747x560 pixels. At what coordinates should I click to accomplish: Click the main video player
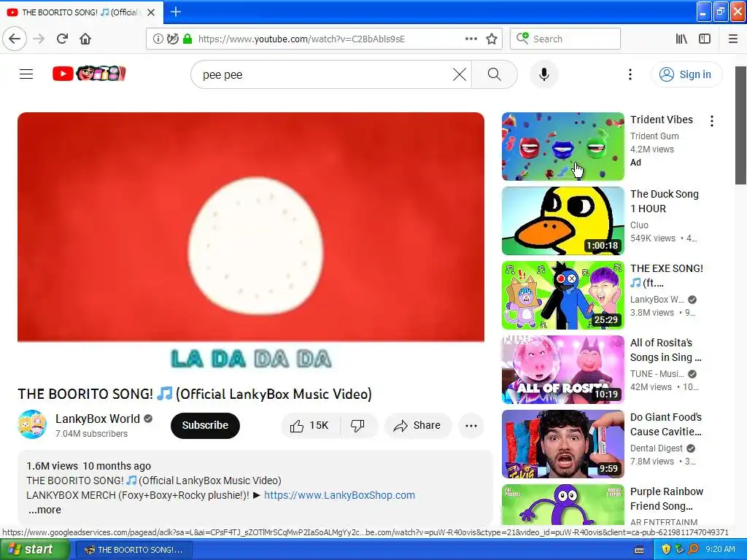251,244
